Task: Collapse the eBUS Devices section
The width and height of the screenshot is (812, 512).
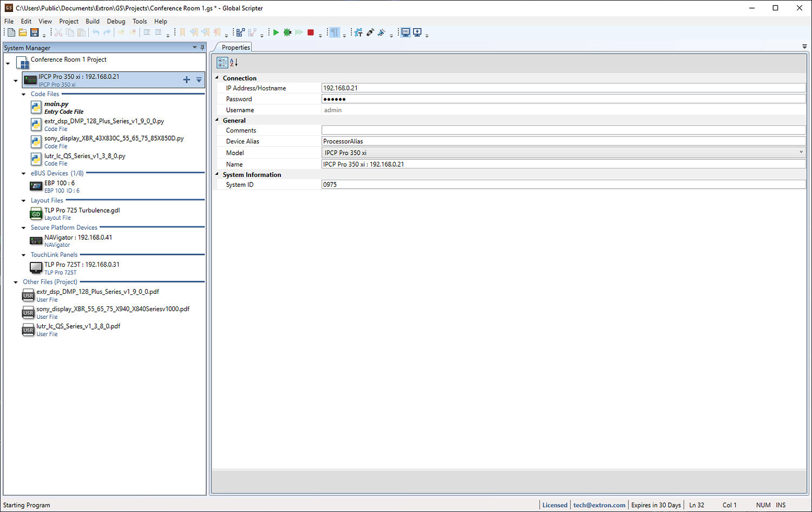Action: [x=23, y=173]
